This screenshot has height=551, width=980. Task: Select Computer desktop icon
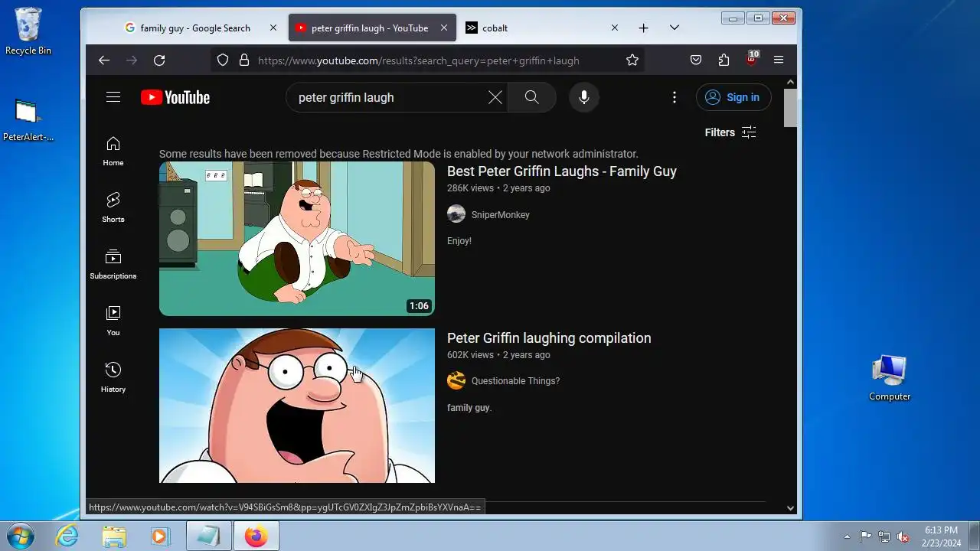click(890, 378)
